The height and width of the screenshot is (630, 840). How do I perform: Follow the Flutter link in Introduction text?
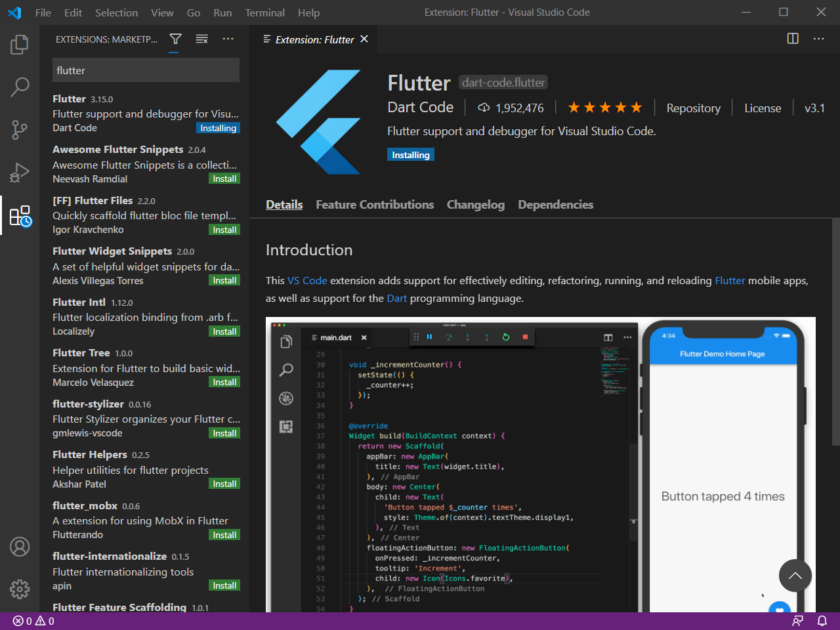(x=730, y=280)
